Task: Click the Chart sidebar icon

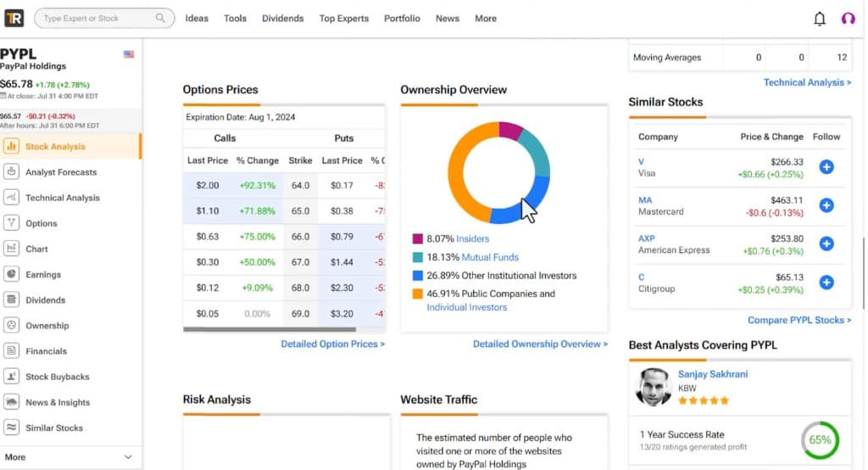Action: pos(11,249)
